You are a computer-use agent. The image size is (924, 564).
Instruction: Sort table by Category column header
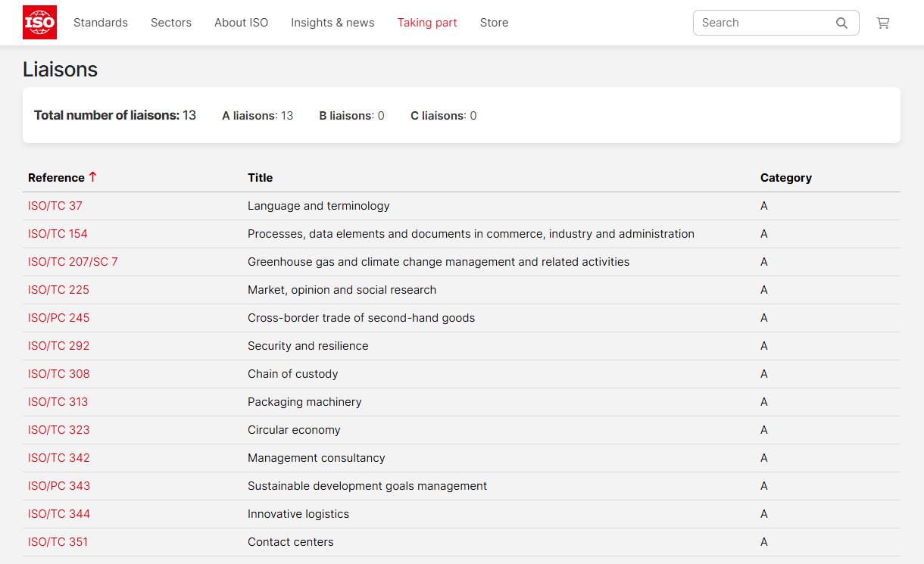point(785,178)
